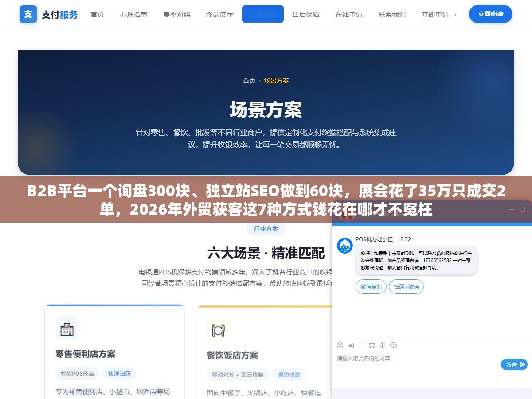Image resolution: width=532 pixels, height=399 pixels.
Task: Select the highlighted blue navigation tab
Action: pos(263,14)
